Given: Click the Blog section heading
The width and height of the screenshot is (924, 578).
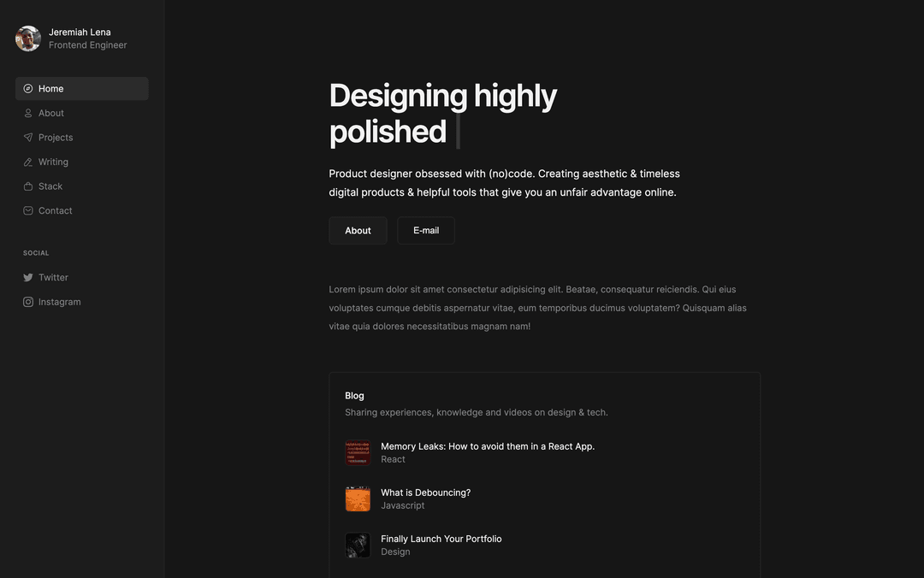Looking at the screenshot, I should click(354, 396).
